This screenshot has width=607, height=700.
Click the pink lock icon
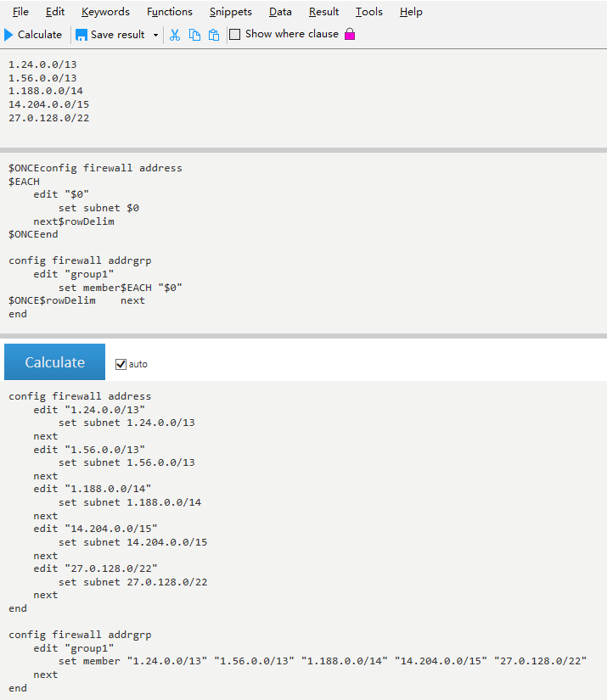pyautogui.click(x=350, y=35)
